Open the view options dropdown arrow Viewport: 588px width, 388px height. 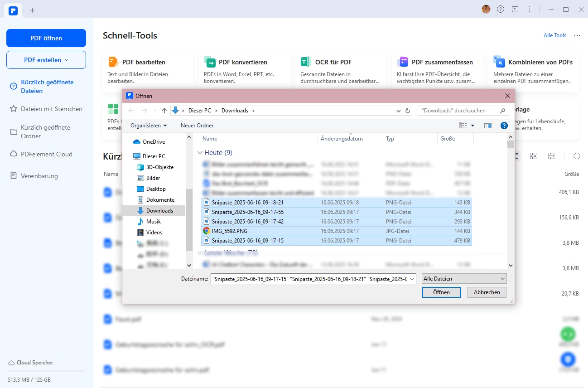click(x=472, y=126)
